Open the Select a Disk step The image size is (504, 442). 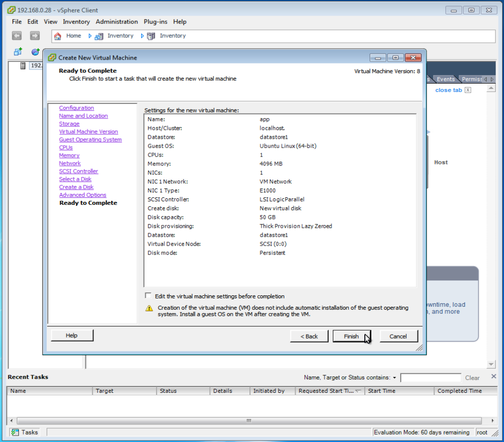[x=75, y=179]
